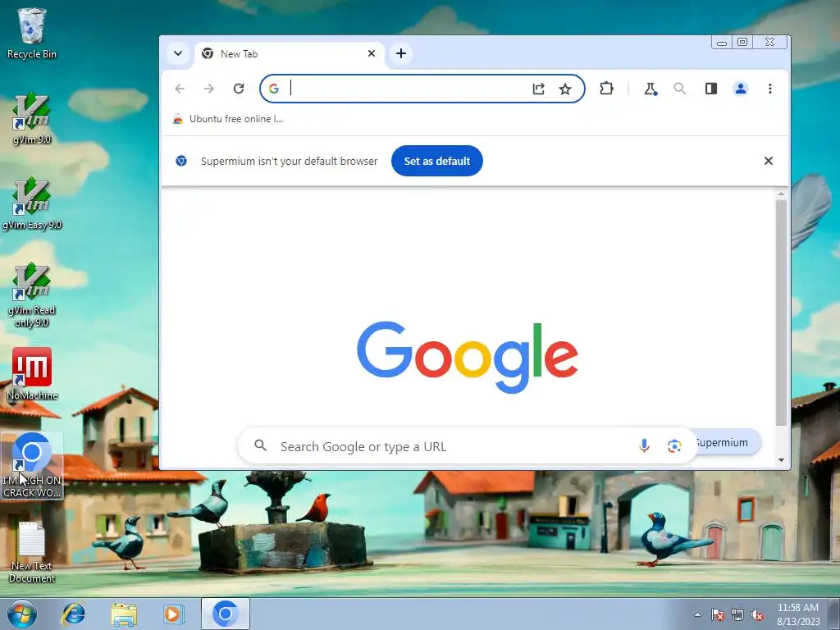Open the three-dot browser menu
Viewport: 840px width, 630px height.
tap(769, 89)
